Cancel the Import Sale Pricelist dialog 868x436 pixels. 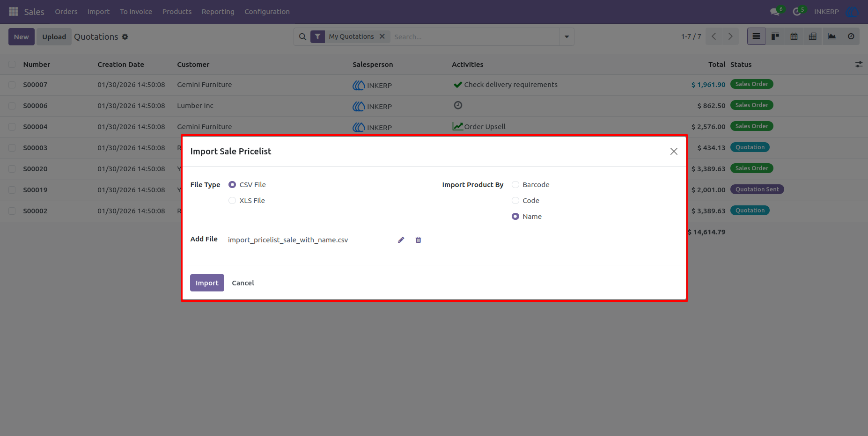point(243,283)
